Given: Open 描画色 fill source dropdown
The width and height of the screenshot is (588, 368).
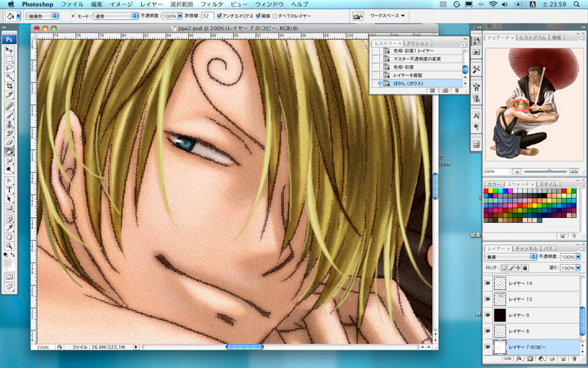Looking at the screenshot, I should (42, 15).
